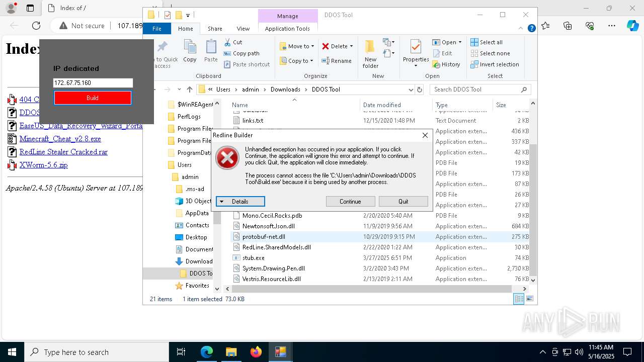
Task: Select Vestris.ResourceLib.dll file
Action: click(x=271, y=279)
